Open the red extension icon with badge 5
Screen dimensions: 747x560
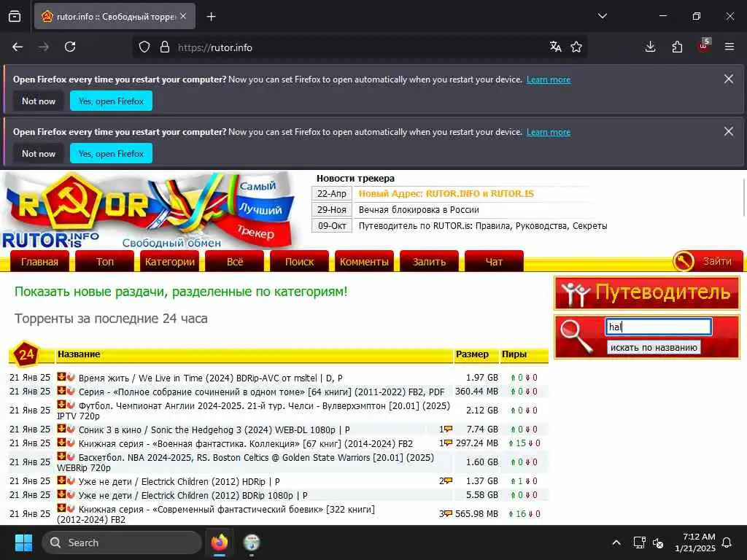tap(704, 46)
